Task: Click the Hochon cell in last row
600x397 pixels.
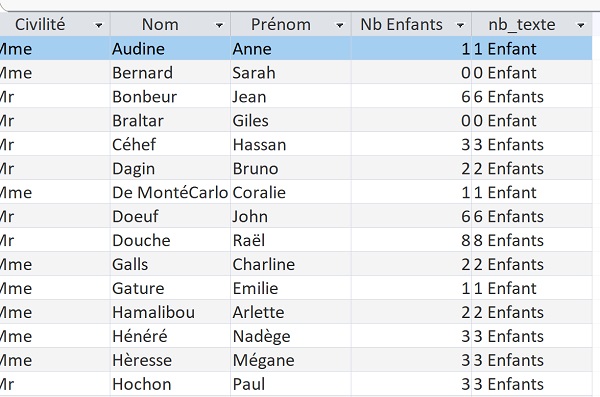Action: [x=170, y=384]
